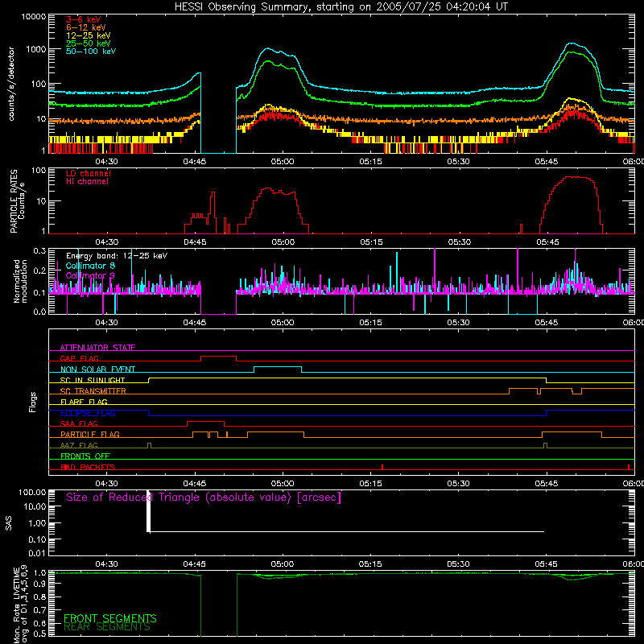644x644 pixels.
Task: Click the '10000' y-axis value of top plot
Action: point(33,17)
